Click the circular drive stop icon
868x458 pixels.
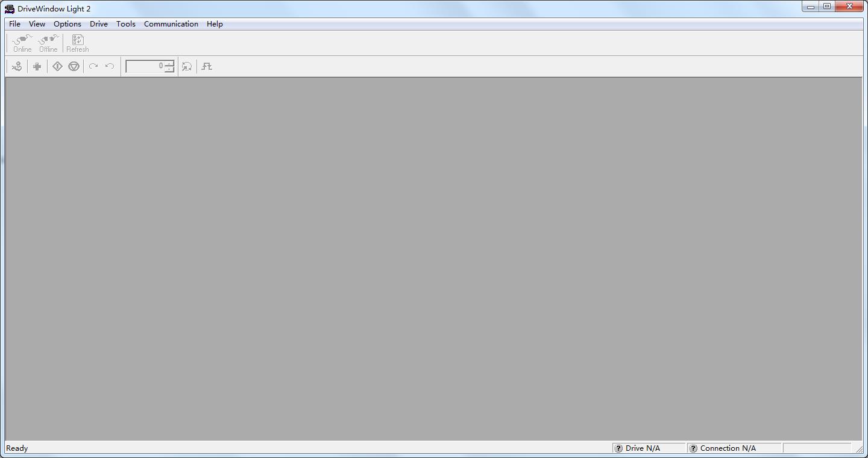tap(74, 66)
